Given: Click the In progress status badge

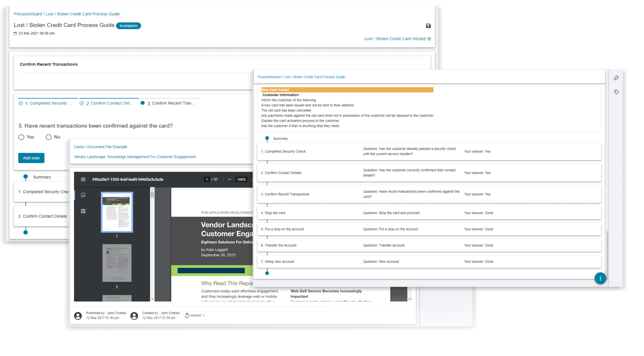Looking at the screenshot, I should [x=129, y=26].
